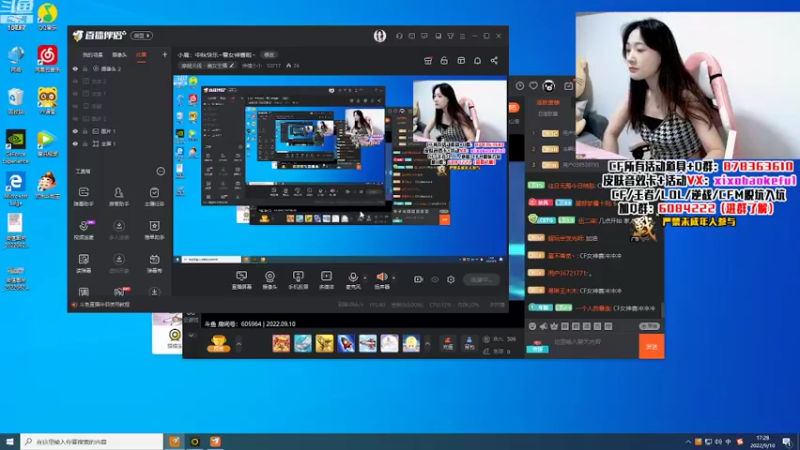Edit the stream category pencil icon
The height and width of the screenshot is (450, 800).
click(x=232, y=65)
